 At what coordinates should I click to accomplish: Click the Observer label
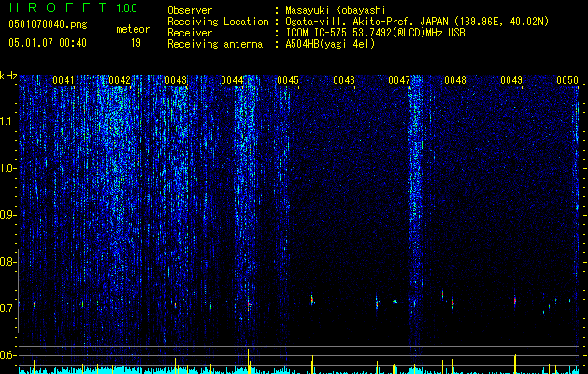pos(190,10)
